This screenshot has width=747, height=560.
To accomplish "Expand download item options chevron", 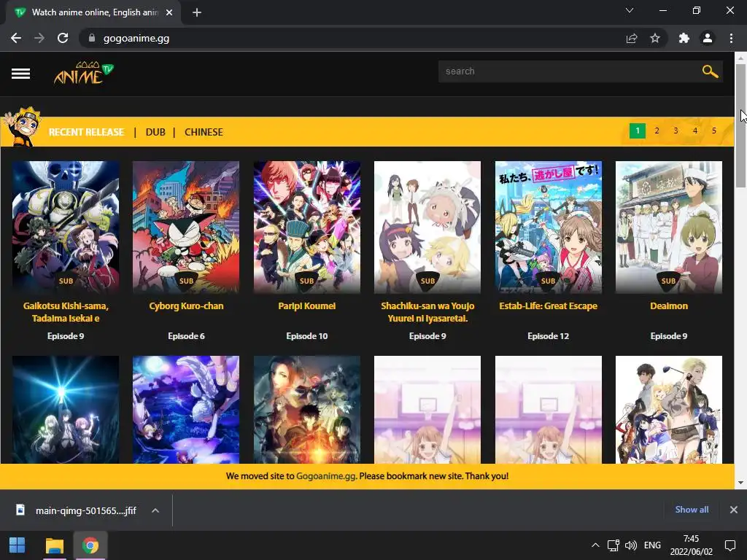I will 155,510.
